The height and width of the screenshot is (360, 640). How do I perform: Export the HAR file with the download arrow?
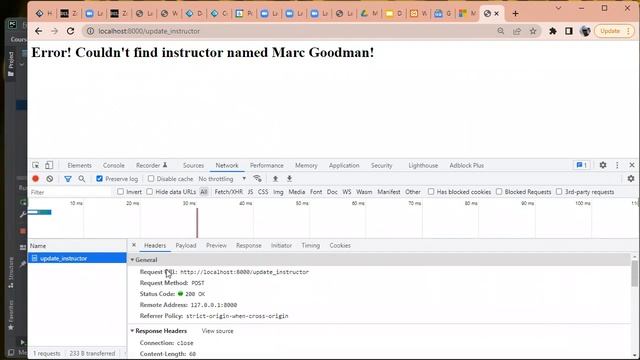click(x=289, y=179)
